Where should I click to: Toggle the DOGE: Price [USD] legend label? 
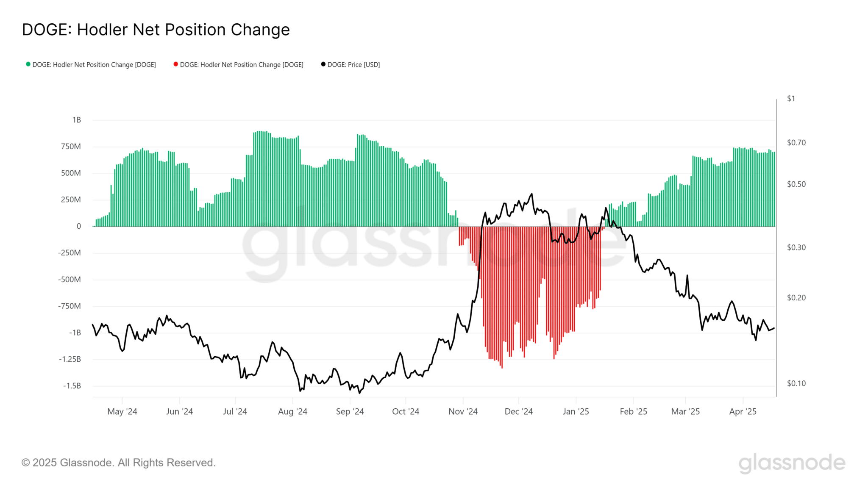353,65
